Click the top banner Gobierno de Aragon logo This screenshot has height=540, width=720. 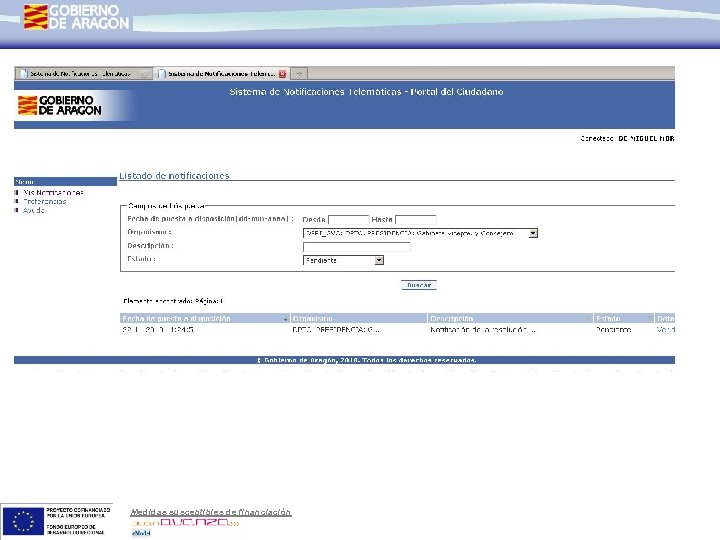tap(76, 17)
